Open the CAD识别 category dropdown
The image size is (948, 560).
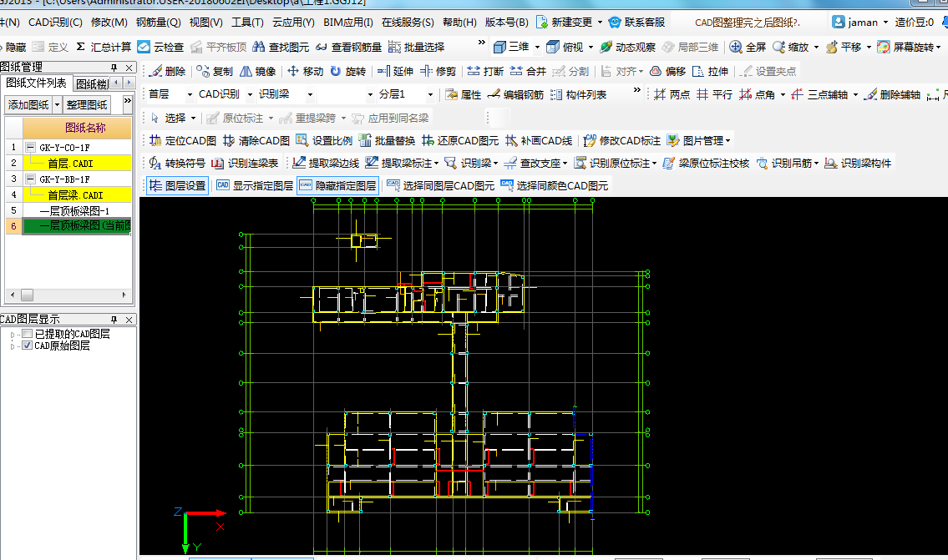pos(250,95)
